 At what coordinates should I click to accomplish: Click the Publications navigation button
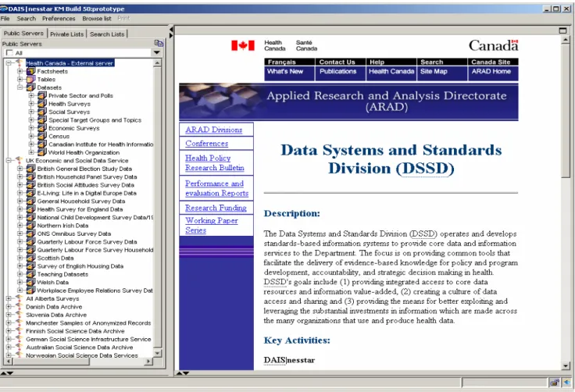tap(341, 73)
